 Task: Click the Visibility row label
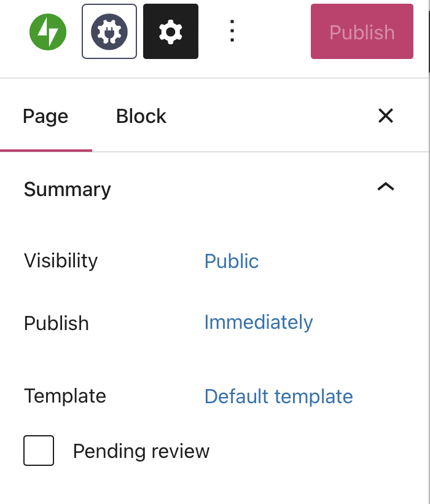61,261
